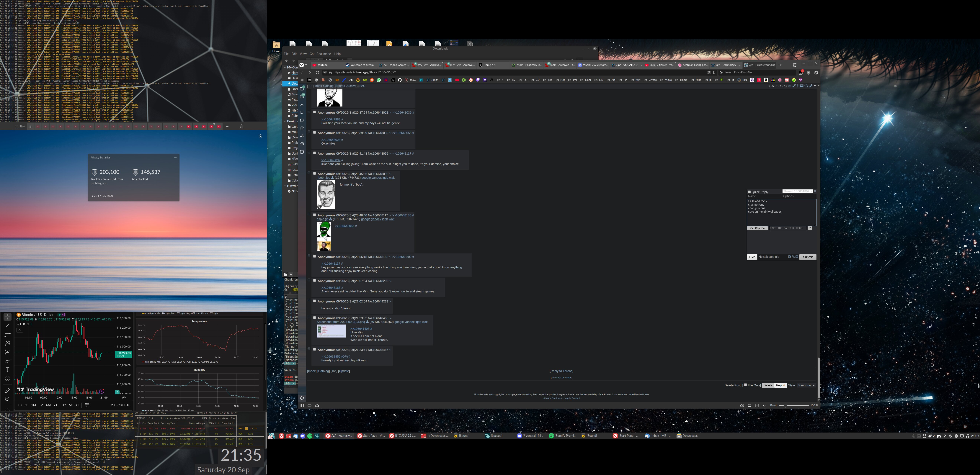Switch to Welcome to Steam tab
Screen dimensions: 980x475
(x=360, y=65)
